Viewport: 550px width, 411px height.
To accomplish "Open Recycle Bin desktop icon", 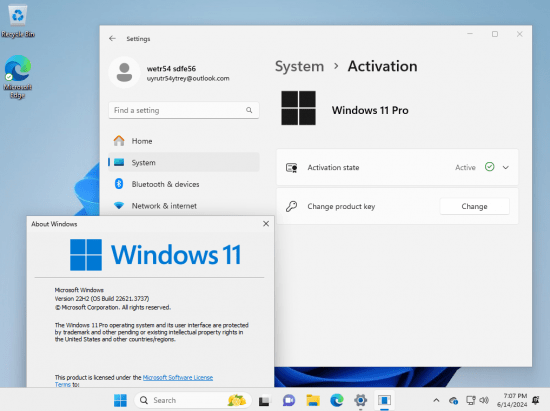I will tap(18, 20).
